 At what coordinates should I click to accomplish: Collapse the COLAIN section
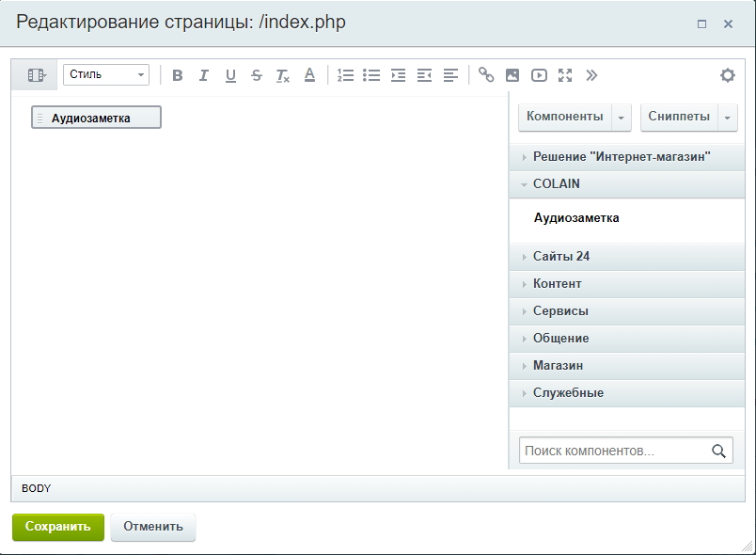click(x=556, y=183)
